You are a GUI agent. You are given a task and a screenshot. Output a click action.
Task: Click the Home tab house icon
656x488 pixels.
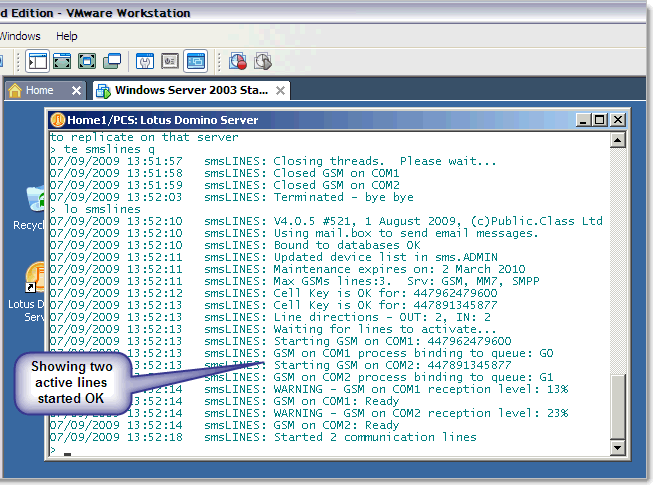[x=15, y=90]
